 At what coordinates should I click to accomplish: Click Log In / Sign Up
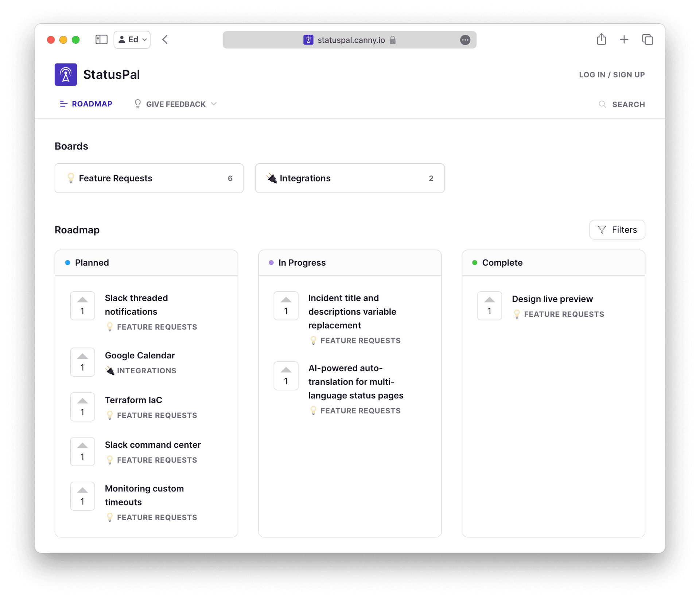click(612, 74)
